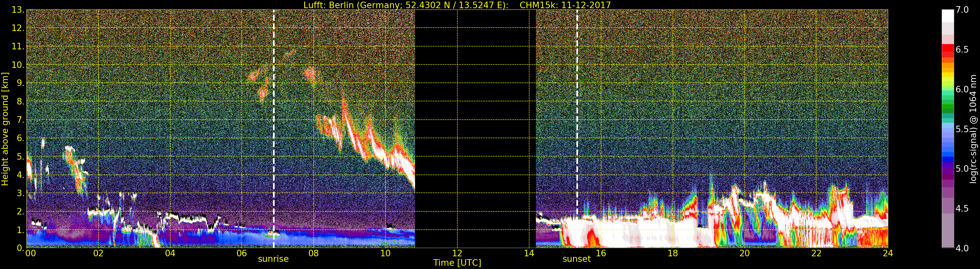Click the '13.' tick on the height axis

[18, 10]
